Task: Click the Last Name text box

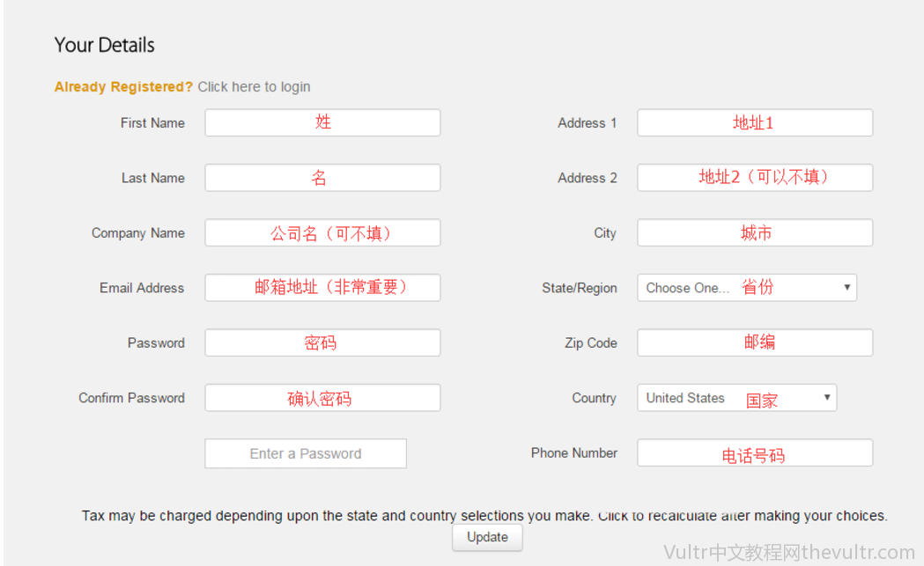Action: click(322, 178)
